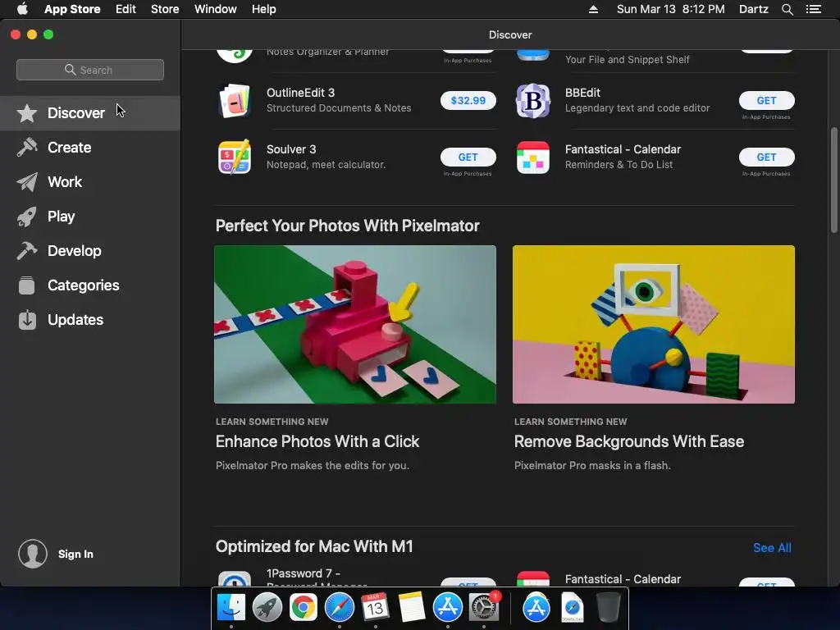Click the Dartz user name in menu bar
This screenshot has height=630, width=840.
coord(753,9)
